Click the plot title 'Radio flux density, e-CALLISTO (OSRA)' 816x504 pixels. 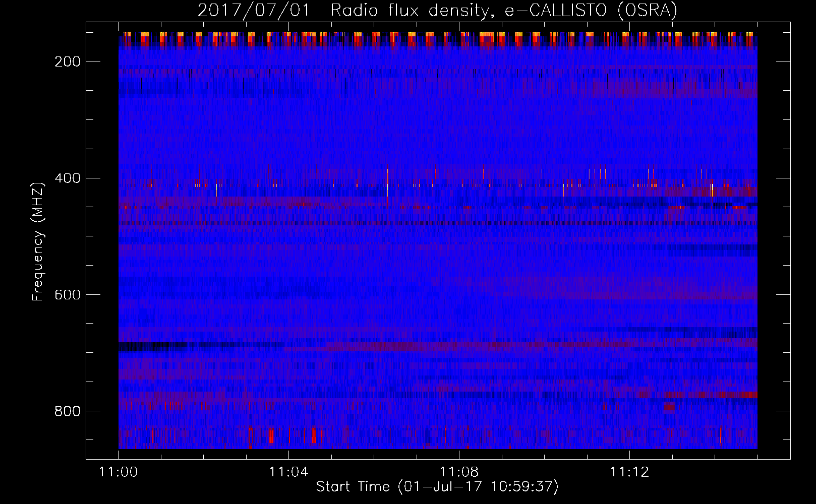click(x=503, y=10)
